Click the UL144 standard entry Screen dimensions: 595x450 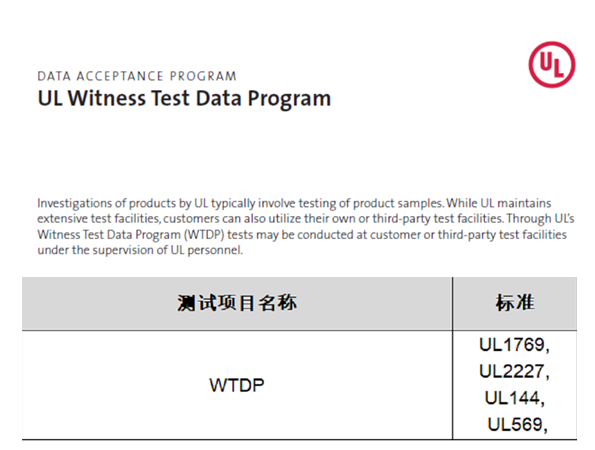pos(515,398)
